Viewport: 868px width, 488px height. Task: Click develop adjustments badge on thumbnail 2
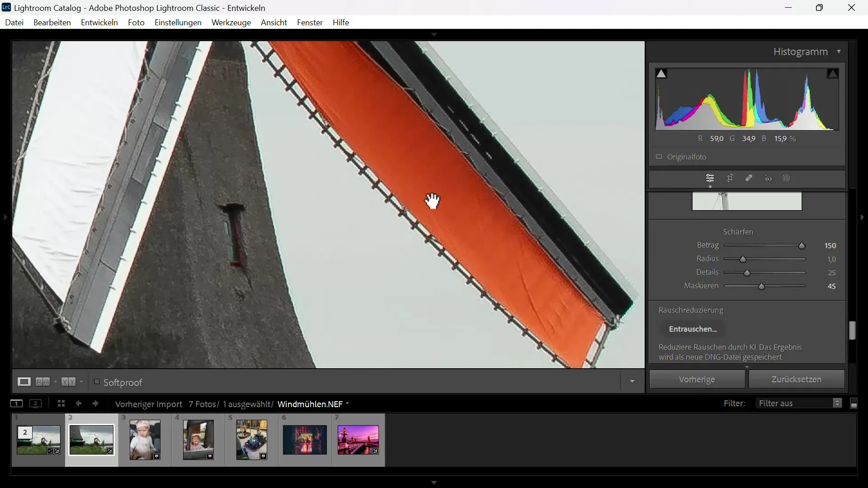point(110,451)
